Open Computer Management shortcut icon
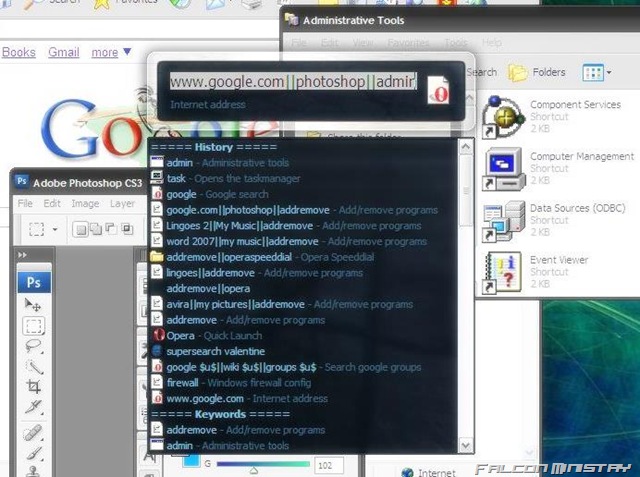 pos(503,169)
